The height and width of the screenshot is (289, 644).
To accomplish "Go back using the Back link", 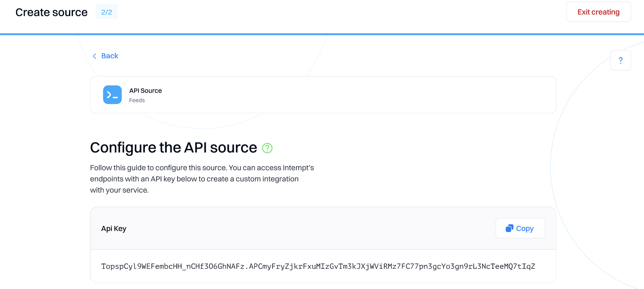I will point(106,56).
